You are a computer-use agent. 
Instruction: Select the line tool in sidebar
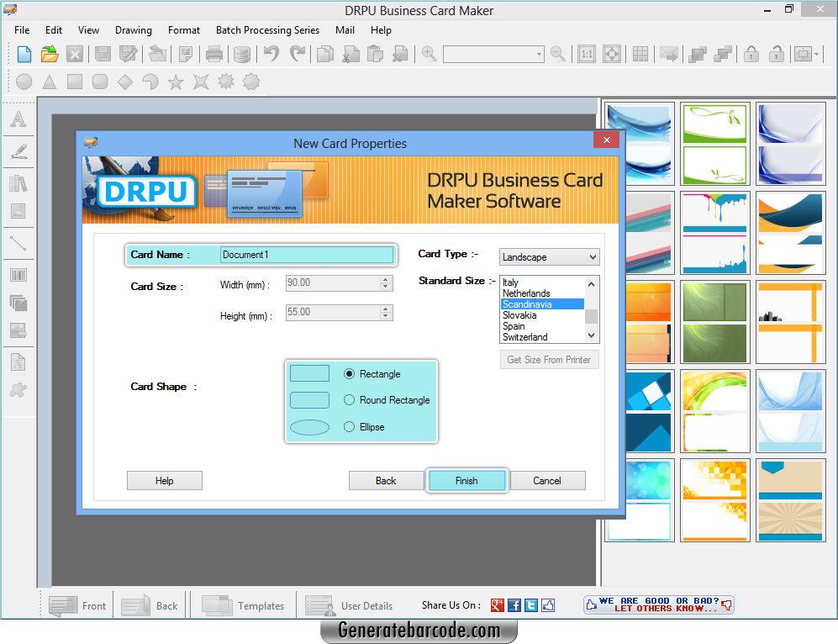click(18, 243)
